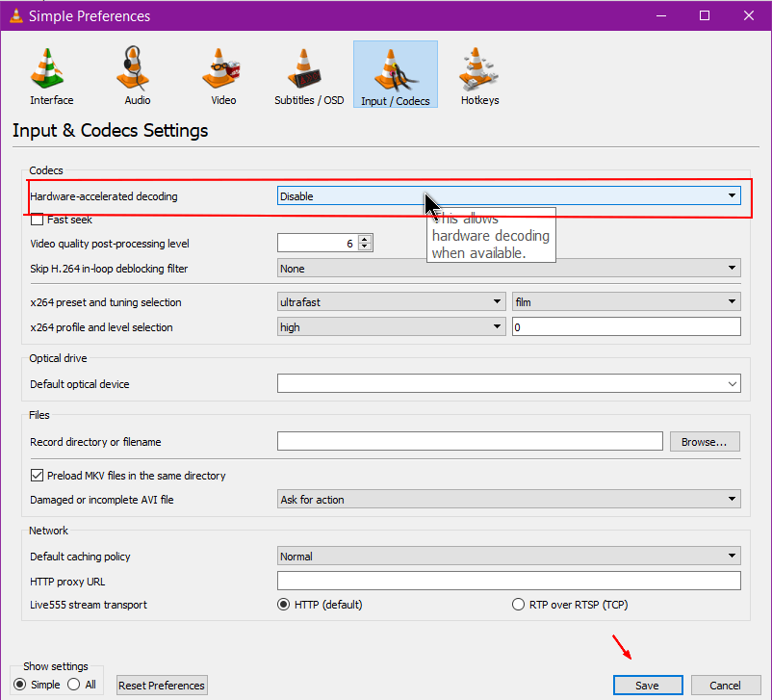Click the Save button

point(648,686)
